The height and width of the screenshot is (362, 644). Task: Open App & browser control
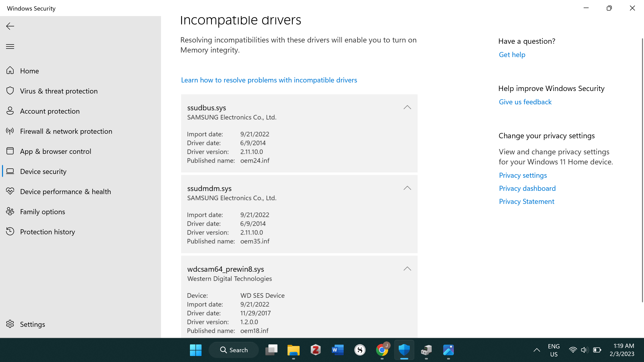[x=56, y=151]
